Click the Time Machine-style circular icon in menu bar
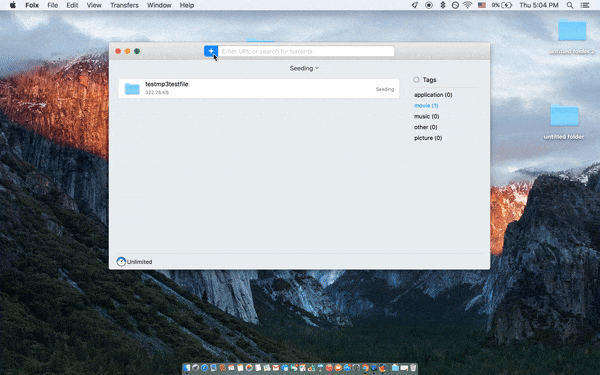 [455, 5]
